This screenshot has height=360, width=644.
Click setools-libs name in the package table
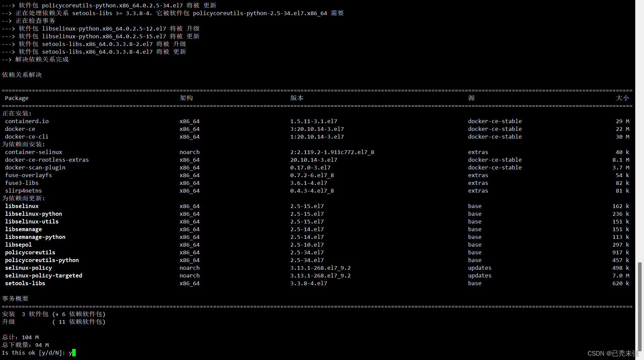[25, 283]
